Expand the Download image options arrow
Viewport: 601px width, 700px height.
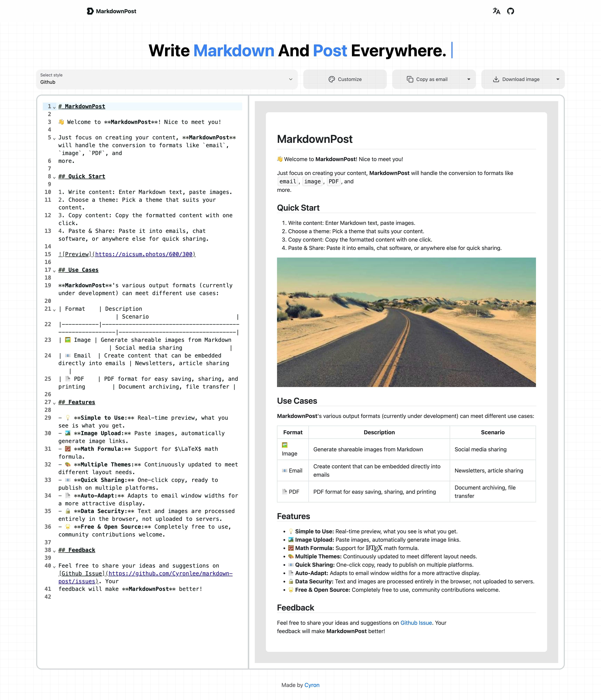(558, 79)
